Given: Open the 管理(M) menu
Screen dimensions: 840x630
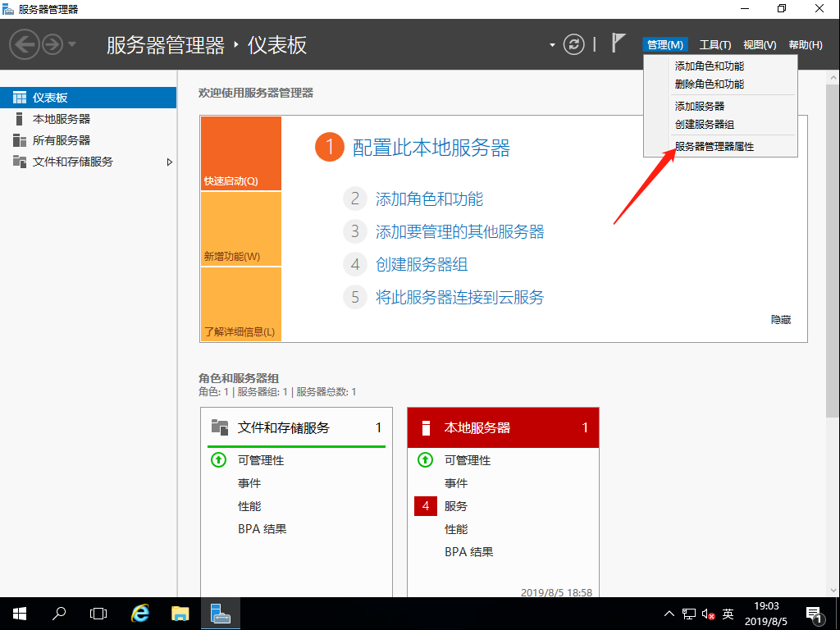Looking at the screenshot, I should 664,45.
